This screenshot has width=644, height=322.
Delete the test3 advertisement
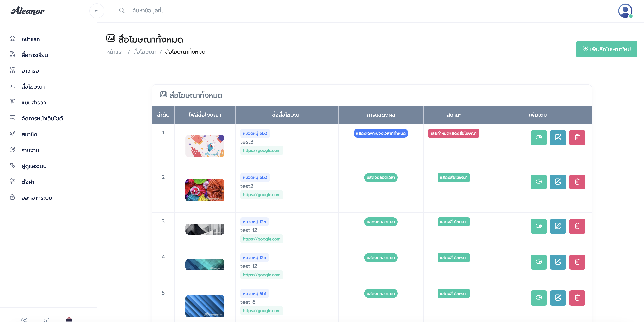[x=577, y=138]
